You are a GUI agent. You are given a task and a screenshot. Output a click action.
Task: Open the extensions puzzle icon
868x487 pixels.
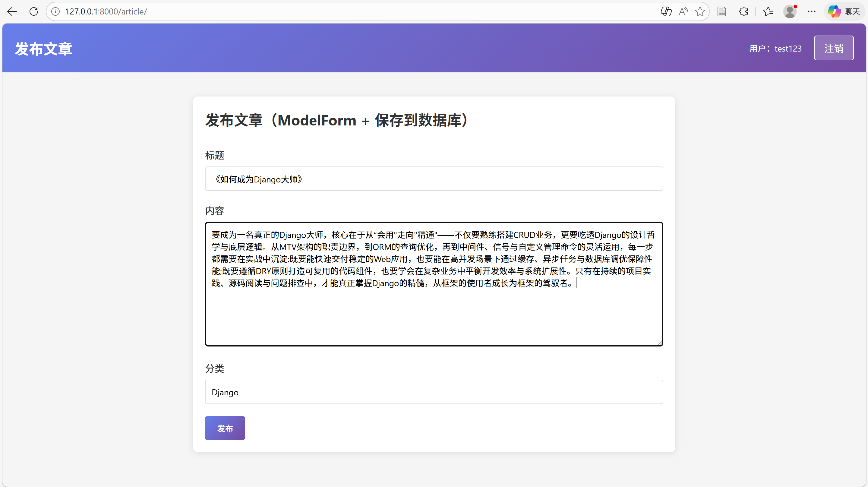pos(743,11)
